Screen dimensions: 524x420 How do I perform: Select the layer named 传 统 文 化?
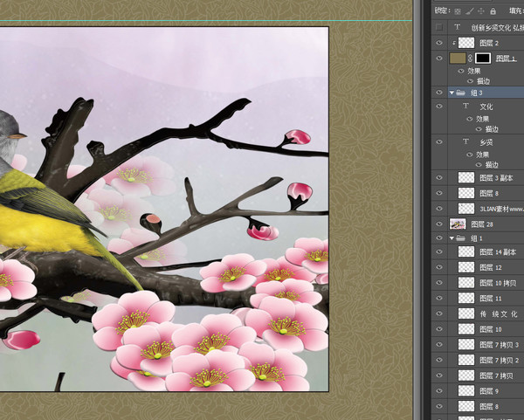click(499, 314)
